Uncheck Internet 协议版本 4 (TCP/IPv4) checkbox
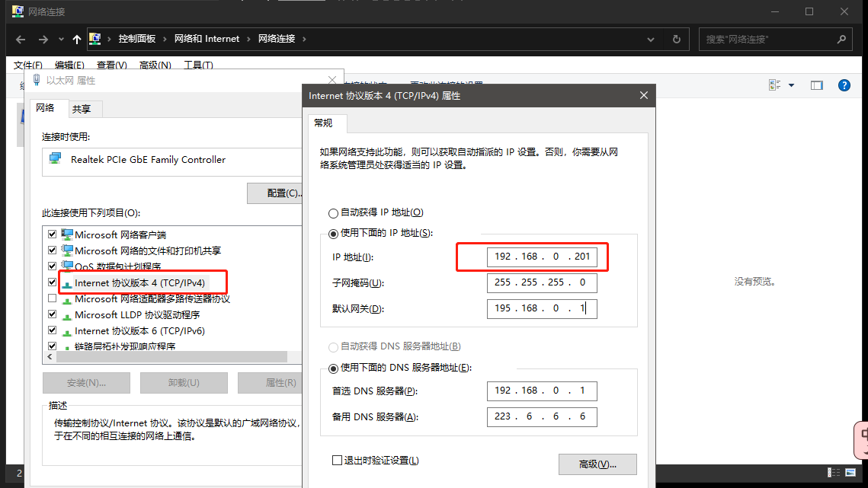The width and height of the screenshot is (868, 488). 52,282
